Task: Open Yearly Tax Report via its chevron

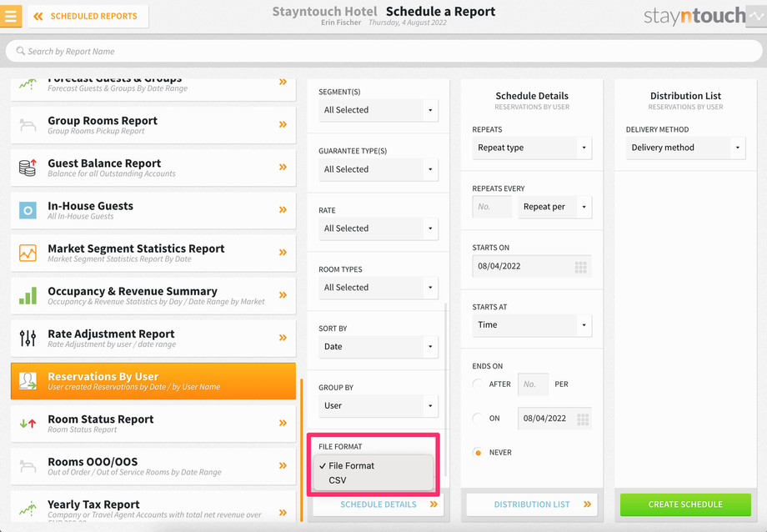Action: tap(283, 513)
